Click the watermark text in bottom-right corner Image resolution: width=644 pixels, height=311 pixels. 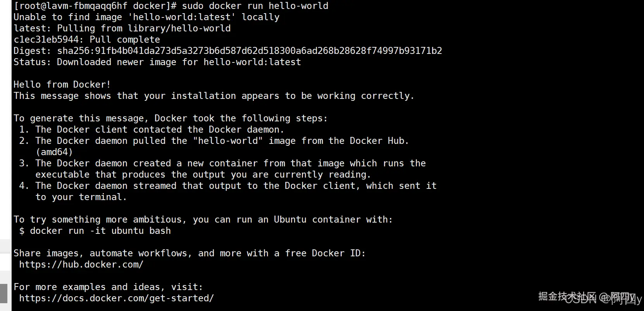click(589, 298)
